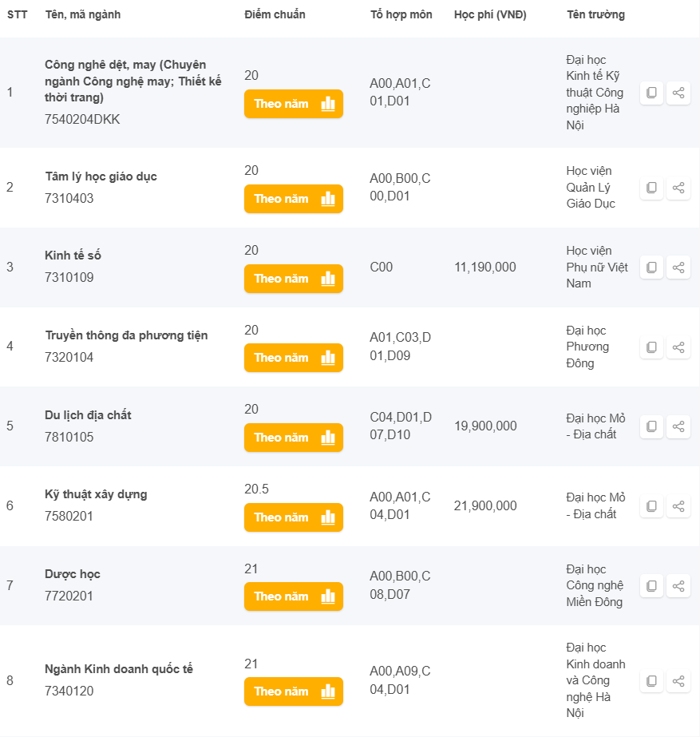The height and width of the screenshot is (737, 700).
Task: Copy the Công nghệ dệt, may row
Action: [651, 93]
